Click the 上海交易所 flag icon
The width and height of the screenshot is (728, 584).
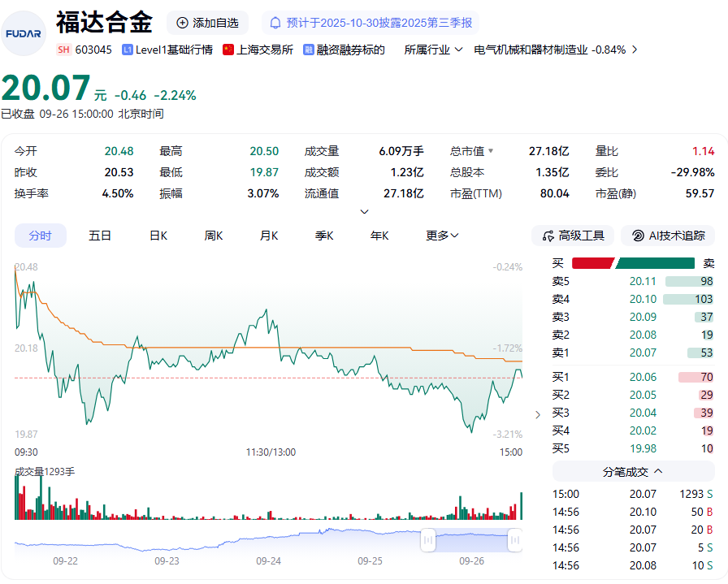click(x=228, y=50)
